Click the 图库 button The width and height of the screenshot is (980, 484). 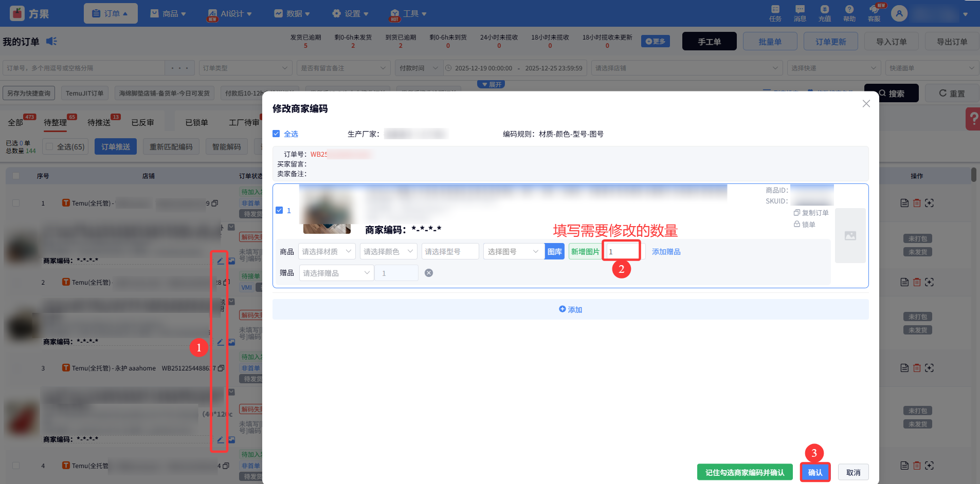pos(555,251)
